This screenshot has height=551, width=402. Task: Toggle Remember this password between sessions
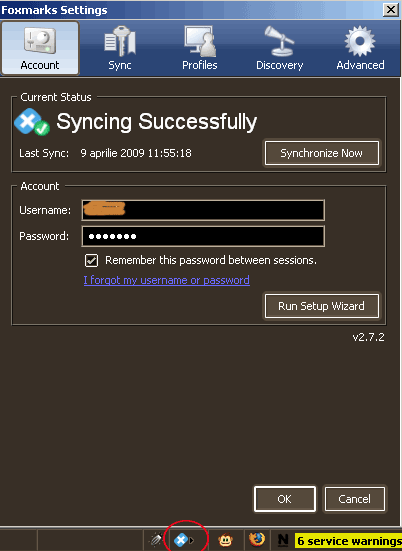[x=91, y=260]
